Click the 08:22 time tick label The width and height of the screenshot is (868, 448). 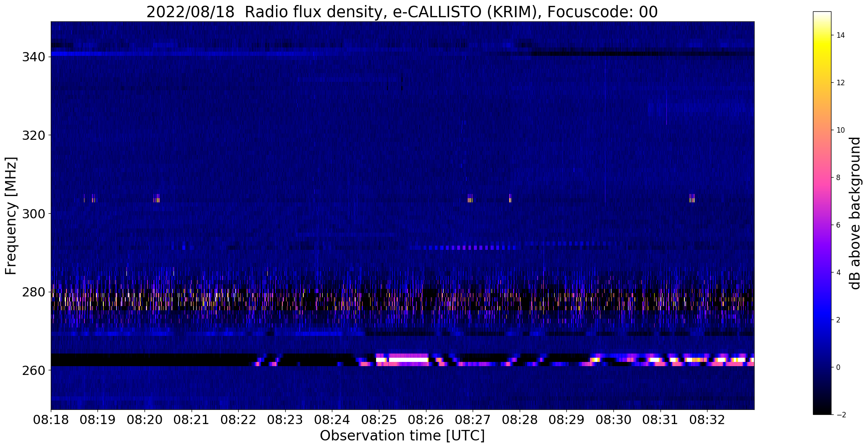[239, 420]
